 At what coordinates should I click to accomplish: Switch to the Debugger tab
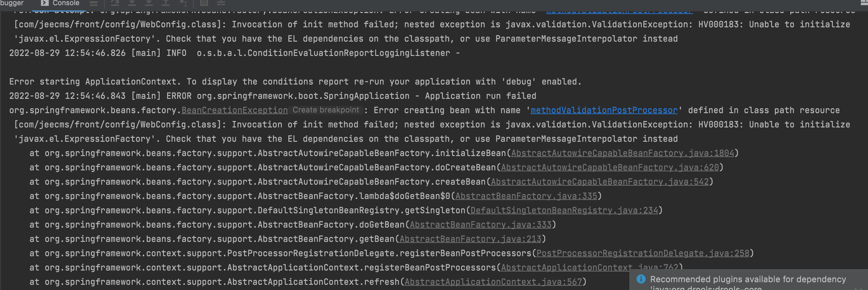(12, 3)
